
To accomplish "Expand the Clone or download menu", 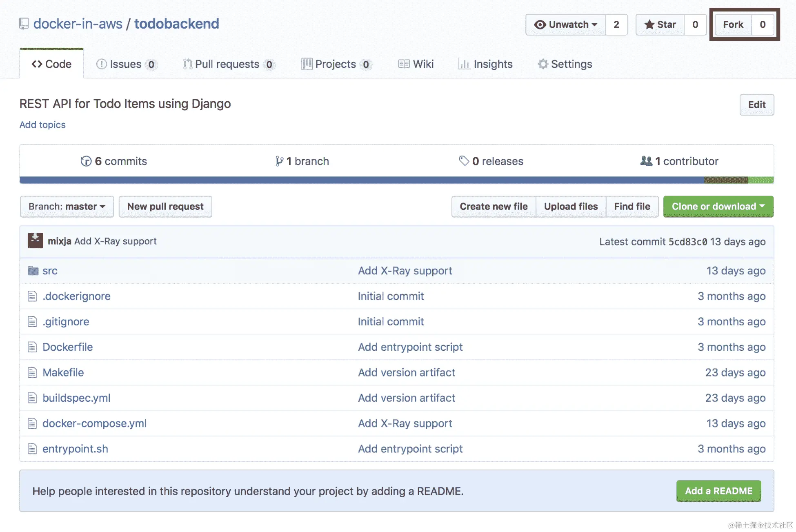I will point(718,207).
